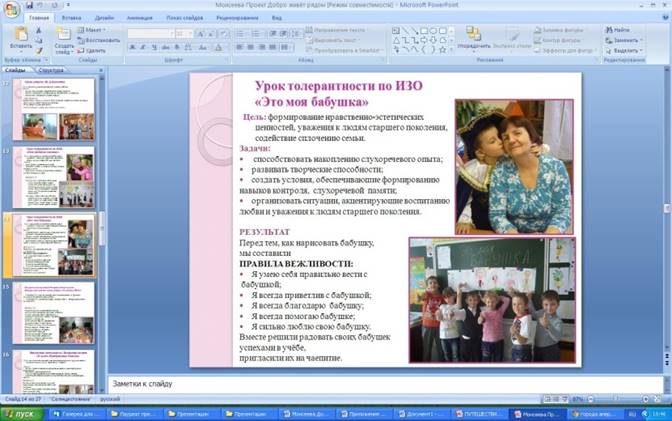Open the font color dropdown
672x421 pixels.
[x=220, y=47]
